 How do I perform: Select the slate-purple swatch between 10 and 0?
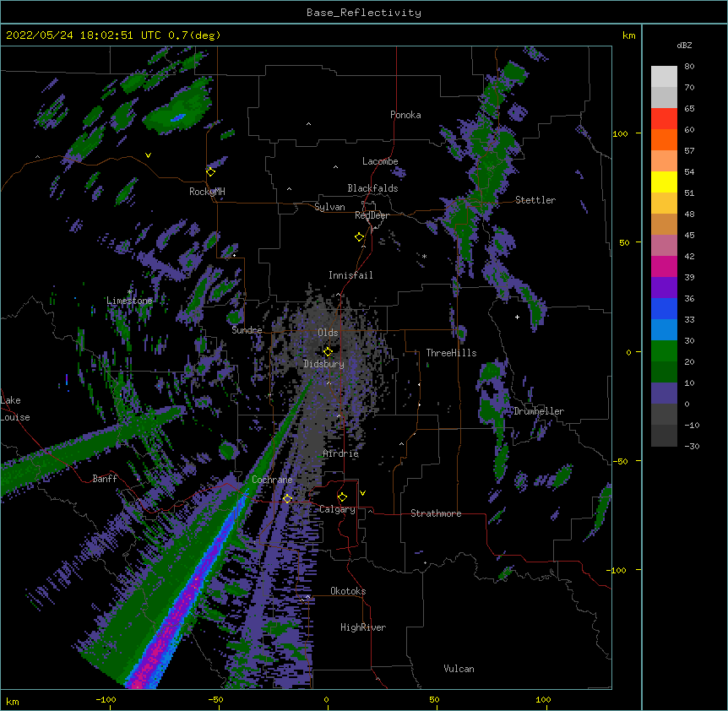(664, 393)
